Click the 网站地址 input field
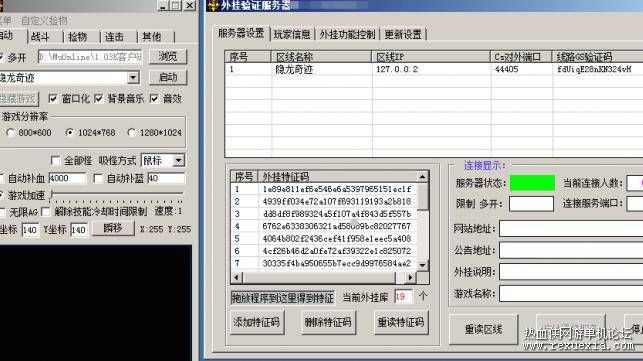The width and height of the screenshot is (643, 361). [x=571, y=228]
